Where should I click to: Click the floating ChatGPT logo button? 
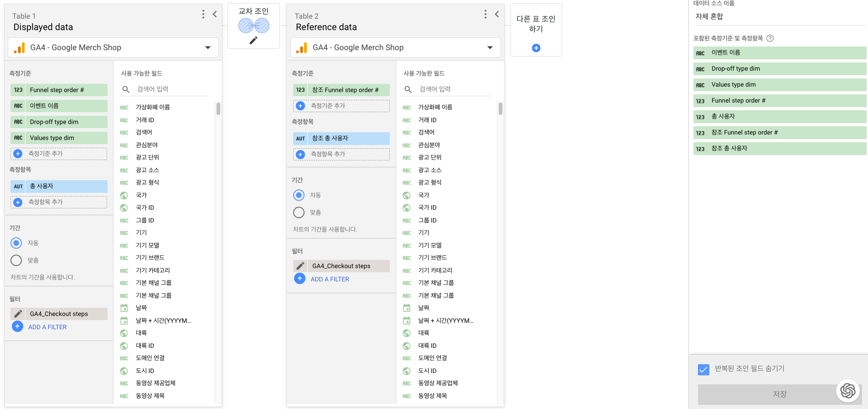tap(848, 391)
